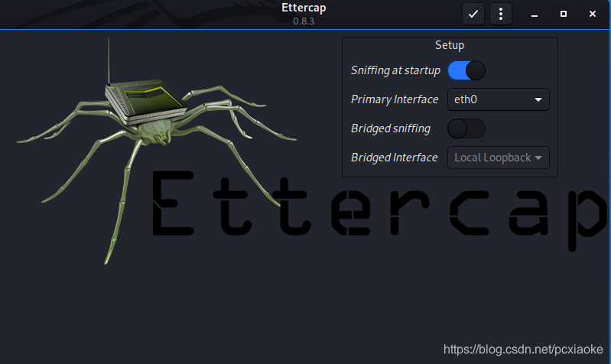Open the Primary Interface eth0 dropdown
The height and width of the screenshot is (364, 611).
(499, 99)
